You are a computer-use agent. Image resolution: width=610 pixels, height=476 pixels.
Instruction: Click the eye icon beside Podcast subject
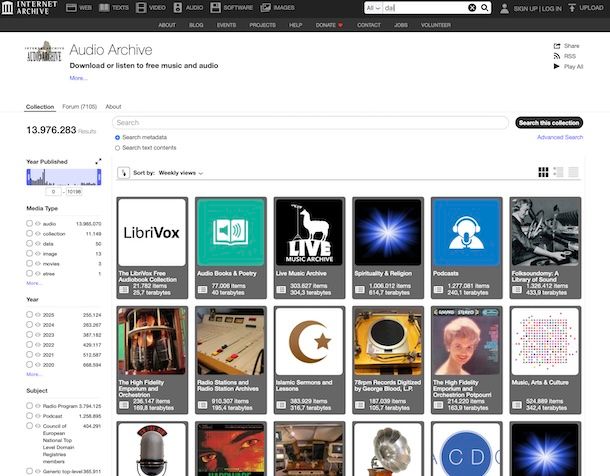click(x=38, y=416)
